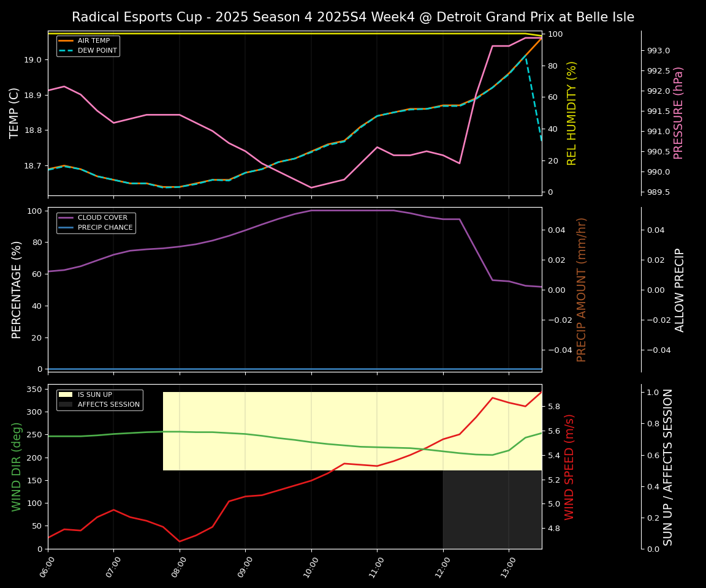This screenshot has width=706, height=588.
Task: Select the CLOUD COVER legend entry
Action: pyautogui.click(x=102, y=218)
